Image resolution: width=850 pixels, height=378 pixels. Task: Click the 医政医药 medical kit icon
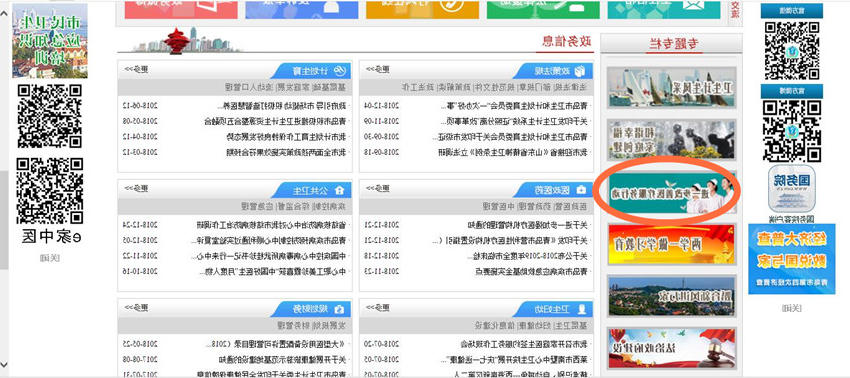(x=581, y=190)
